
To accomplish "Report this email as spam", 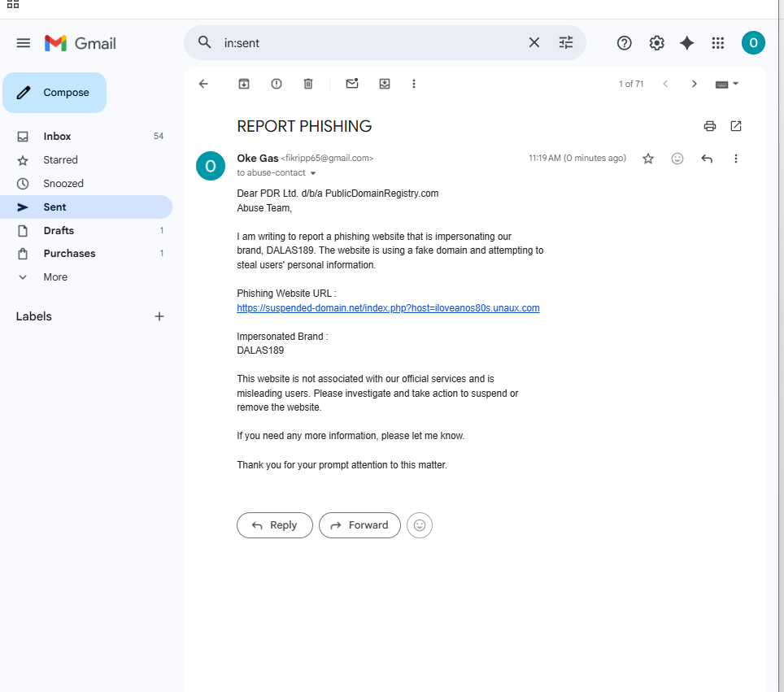I will pos(277,84).
